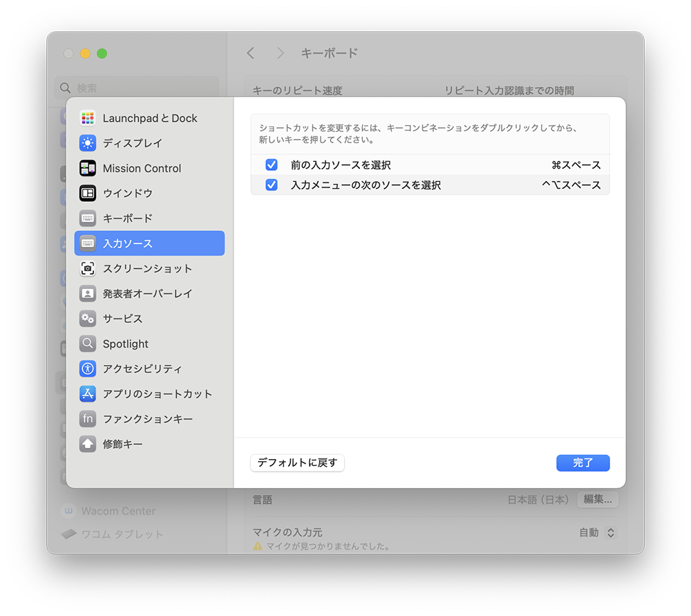Click the ⌘スペース shortcut key combination
The image size is (691, 616).
(x=576, y=165)
